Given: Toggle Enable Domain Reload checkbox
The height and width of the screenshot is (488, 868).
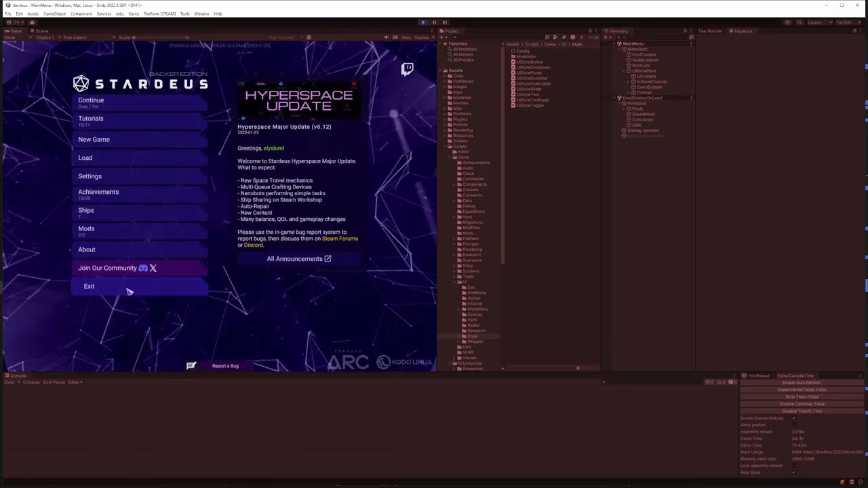Looking at the screenshot, I should 794,418.
